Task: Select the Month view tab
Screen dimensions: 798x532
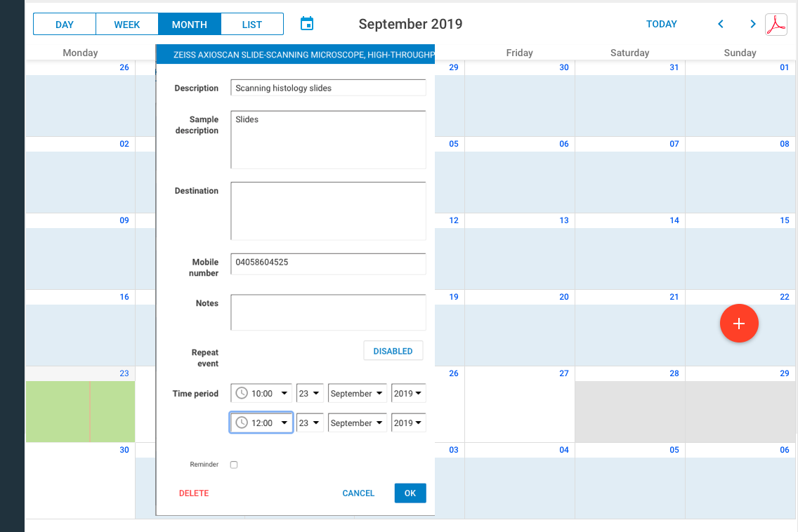Action: click(x=190, y=25)
